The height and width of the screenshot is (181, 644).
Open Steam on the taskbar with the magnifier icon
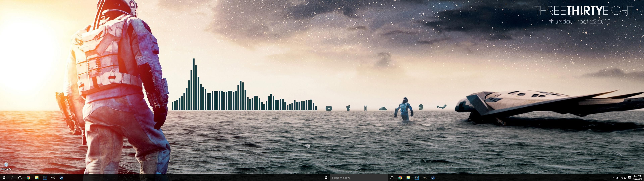coord(61,178)
